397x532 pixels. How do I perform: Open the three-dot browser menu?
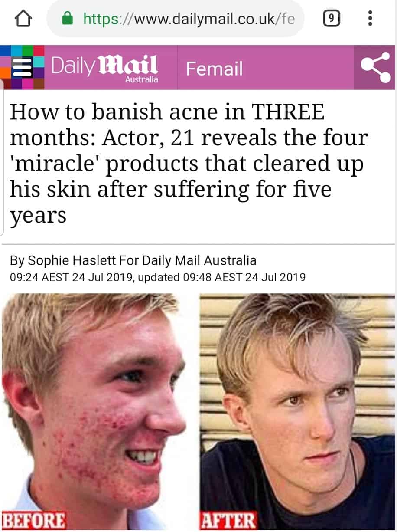pyautogui.click(x=370, y=19)
